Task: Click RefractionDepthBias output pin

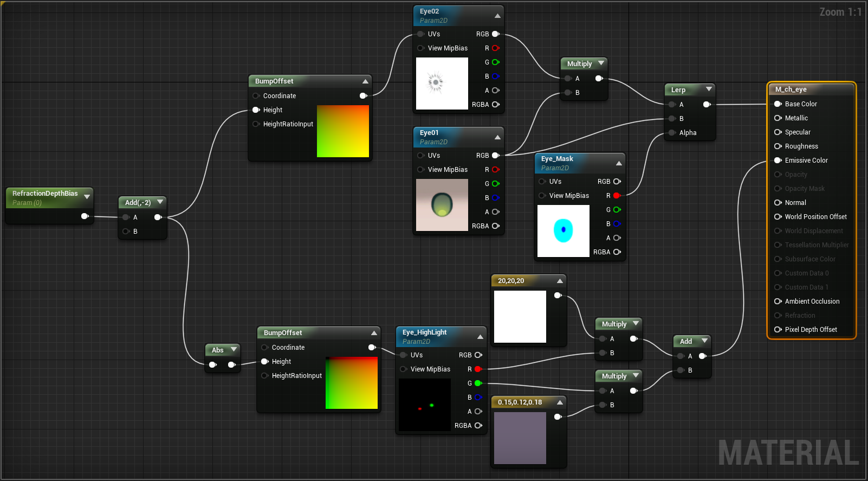Action: (85, 216)
